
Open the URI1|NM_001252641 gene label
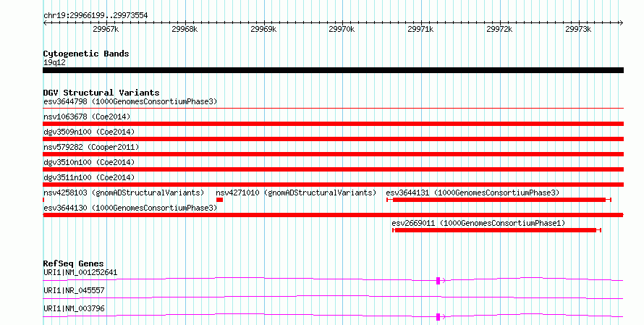pyautogui.click(x=80, y=272)
